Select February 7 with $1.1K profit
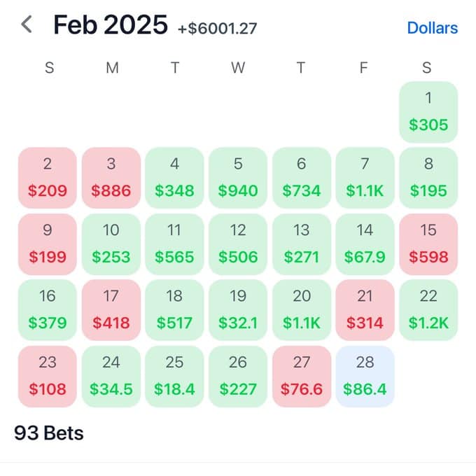476x476 pixels. [x=365, y=178]
